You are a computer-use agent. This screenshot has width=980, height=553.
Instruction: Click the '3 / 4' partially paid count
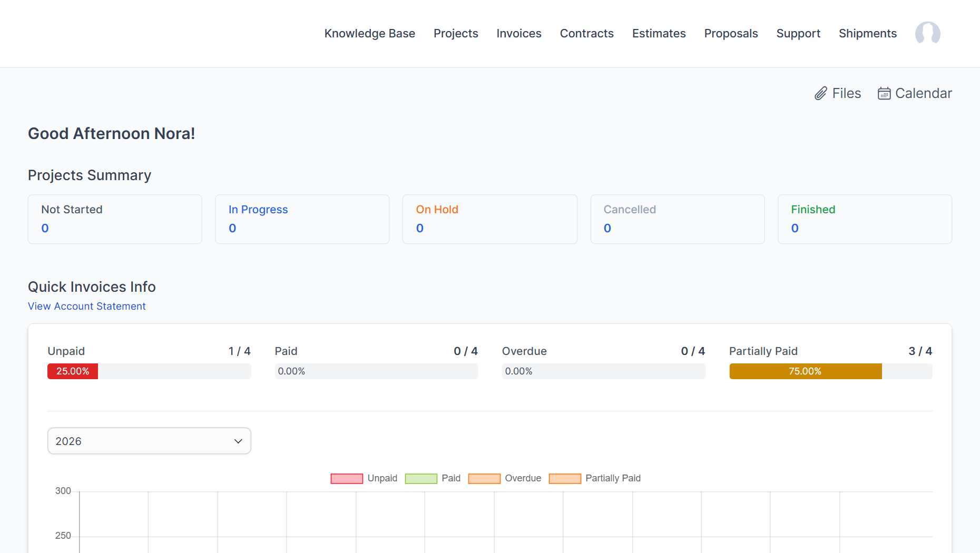click(920, 351)
